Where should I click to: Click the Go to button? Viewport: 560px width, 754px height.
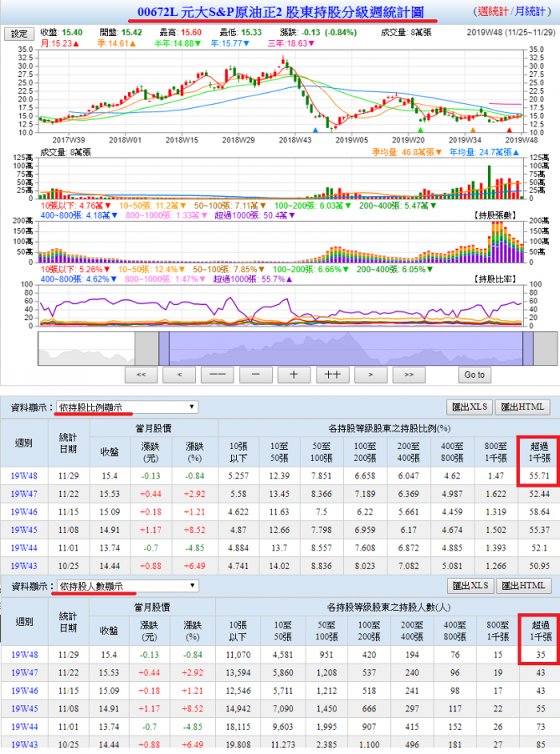pos(475,374)
